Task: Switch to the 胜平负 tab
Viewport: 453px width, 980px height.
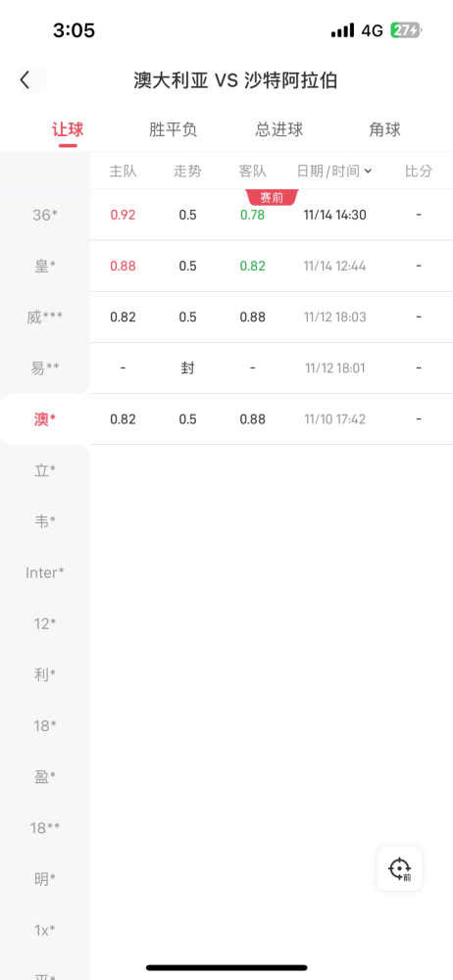Action: click(174, 129)
